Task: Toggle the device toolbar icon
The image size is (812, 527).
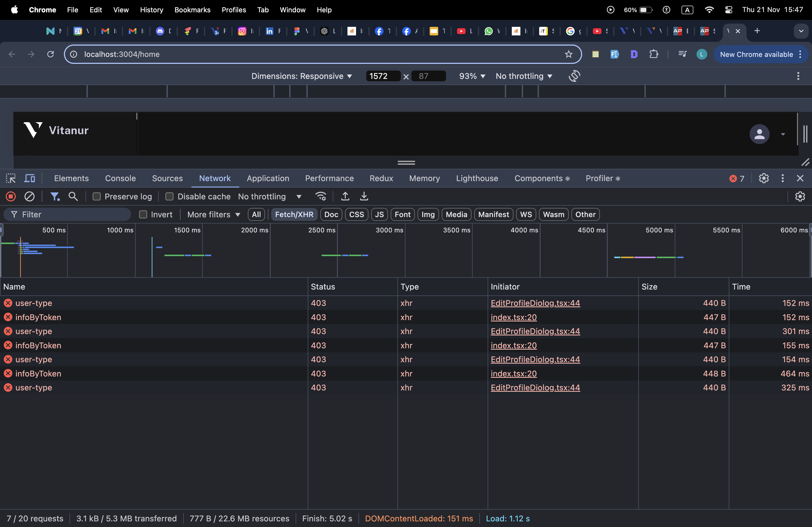Action: pos(30,178)
